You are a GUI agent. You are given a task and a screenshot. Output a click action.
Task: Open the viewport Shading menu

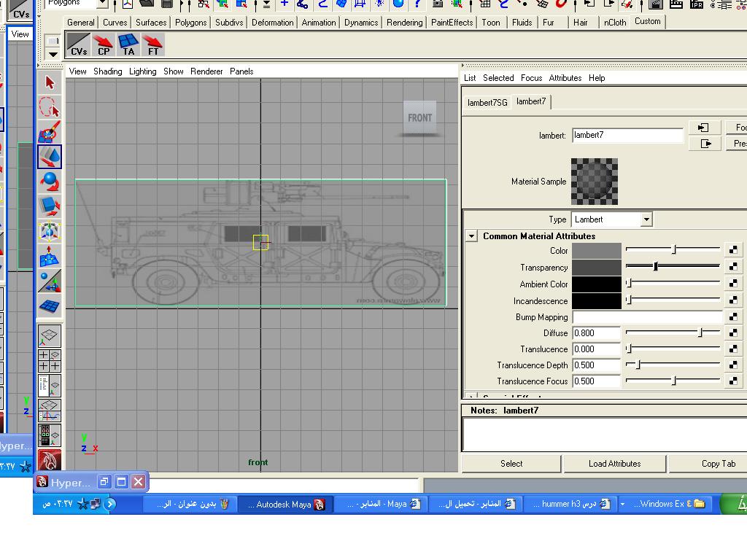108,71
